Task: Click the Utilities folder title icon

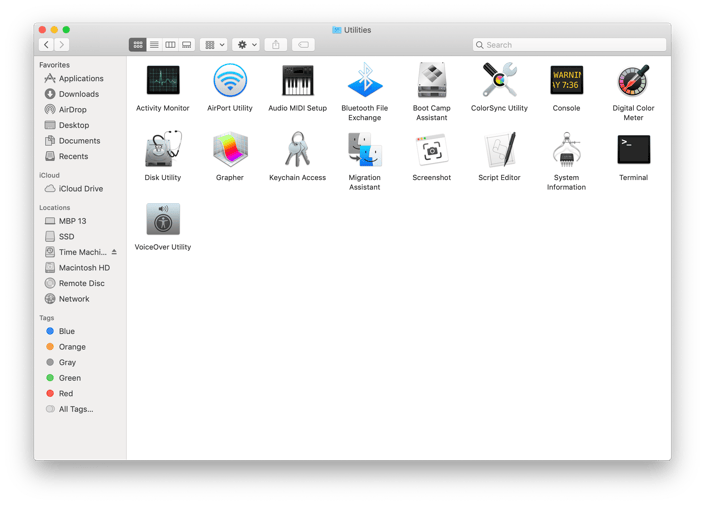Action: [337, 30]
